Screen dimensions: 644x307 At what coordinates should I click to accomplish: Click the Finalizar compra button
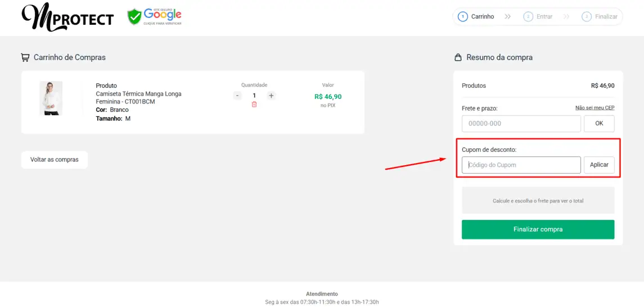pyautogui.click(x=538, y=229)
